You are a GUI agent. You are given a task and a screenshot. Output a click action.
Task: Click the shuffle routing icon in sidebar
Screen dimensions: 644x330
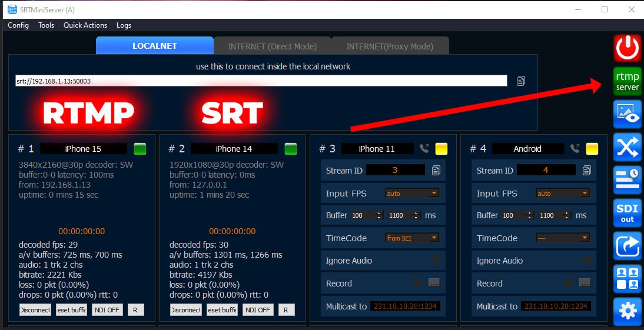[x=627, y=147]
